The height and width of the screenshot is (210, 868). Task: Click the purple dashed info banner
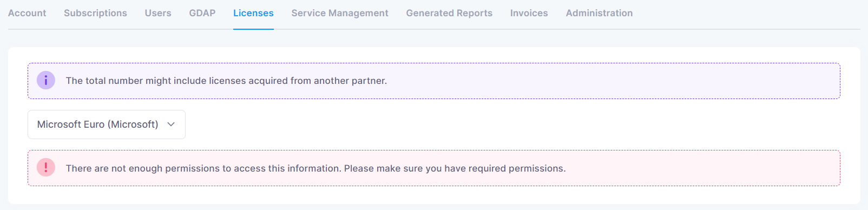[x=434, y=81]
